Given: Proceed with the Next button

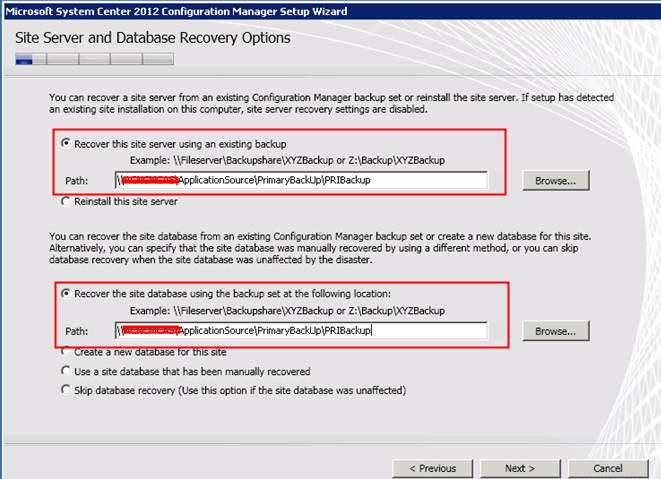Looking at the screenshot, I should pyautogui.click(x=520, y=468).
